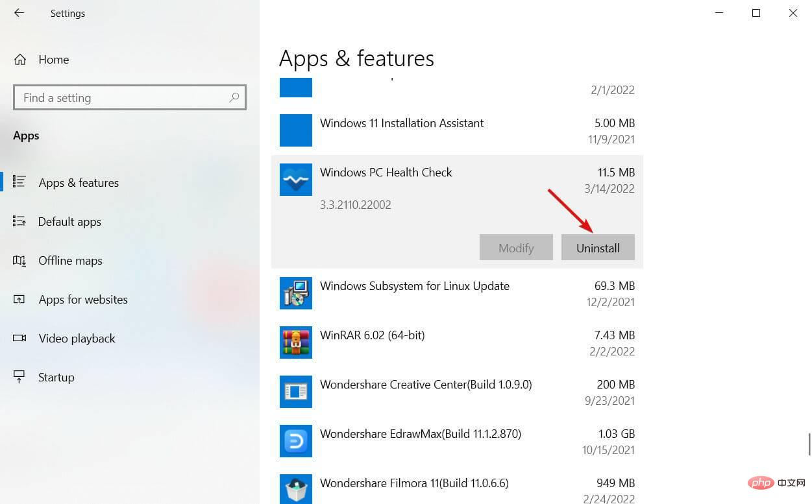Click the back arrow in Settings
This screenshot has height=504, width=812.
pos(19,13)
